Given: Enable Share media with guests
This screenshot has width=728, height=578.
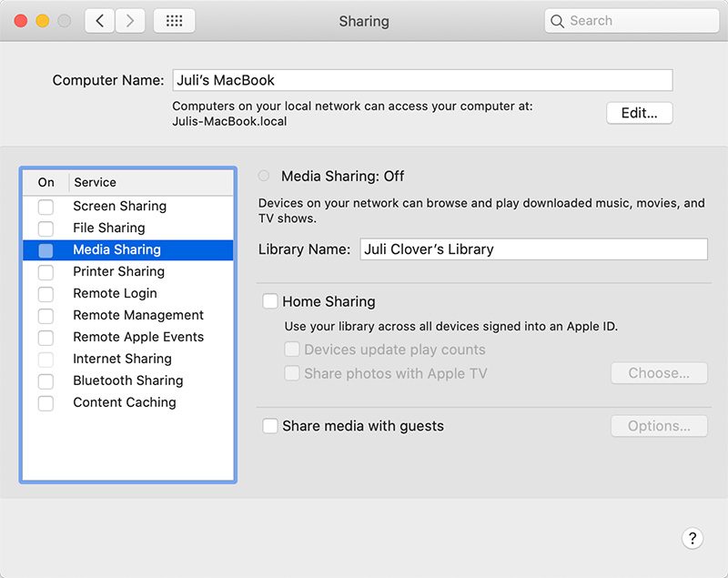Looking at the screenshot, I should 269,426.
